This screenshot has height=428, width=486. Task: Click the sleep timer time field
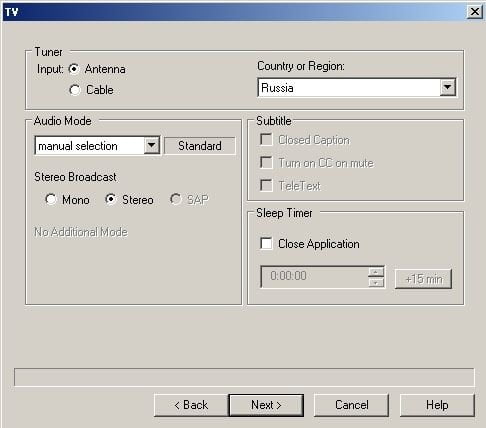point(315,276)
